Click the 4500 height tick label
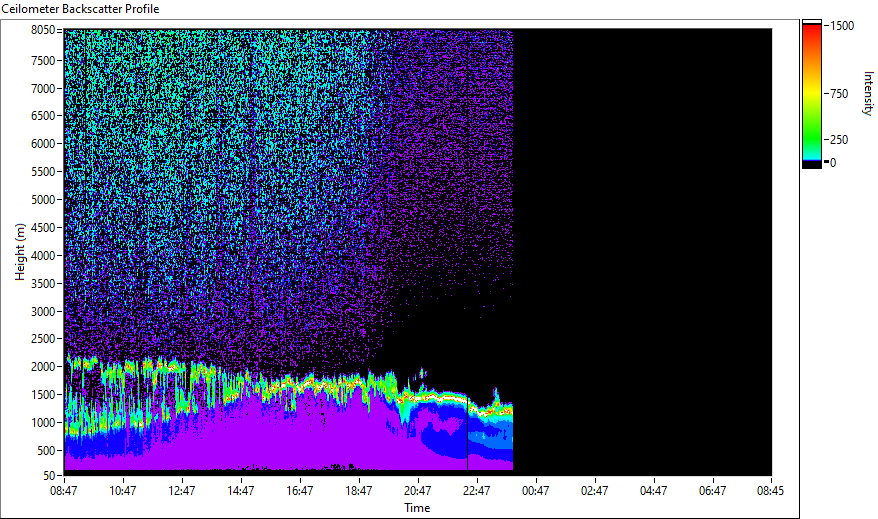Image resolution: width=878 pixels, height=519 pixels. [43, 228]
